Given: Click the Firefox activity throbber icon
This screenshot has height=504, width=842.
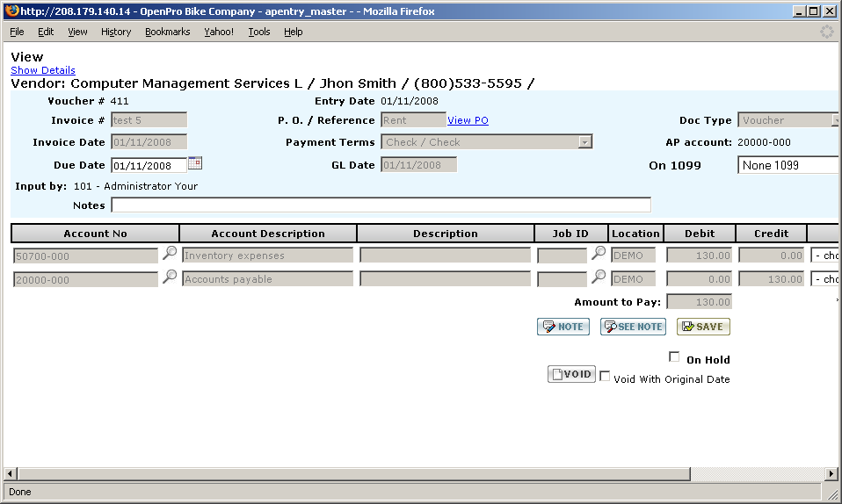Looking at the screenshot, I should tap(826, 32).
